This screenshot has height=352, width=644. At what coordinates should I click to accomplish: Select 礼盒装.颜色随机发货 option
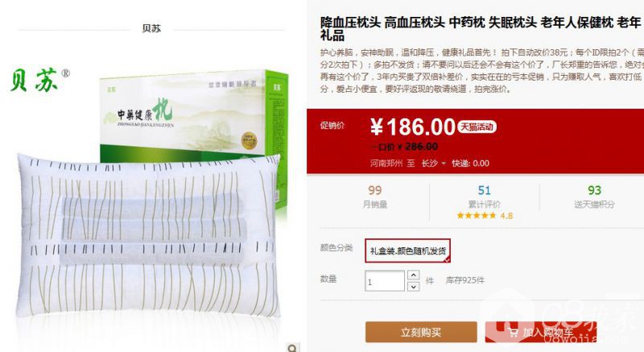tap(407, 251)
